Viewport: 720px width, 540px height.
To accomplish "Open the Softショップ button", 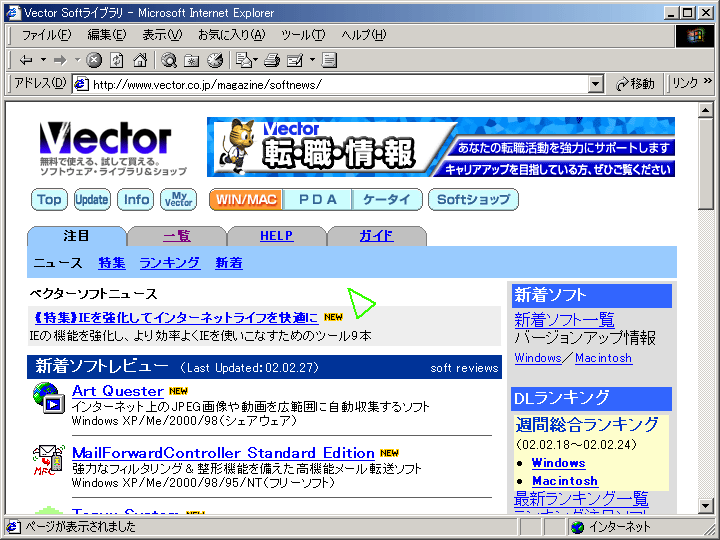I will coord(473,200).
